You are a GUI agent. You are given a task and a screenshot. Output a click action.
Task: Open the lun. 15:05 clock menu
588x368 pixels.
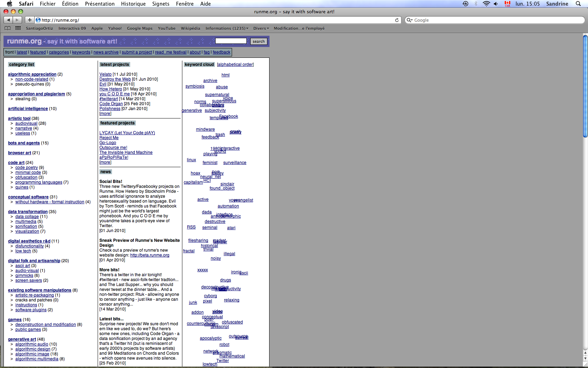click(527, 4)
